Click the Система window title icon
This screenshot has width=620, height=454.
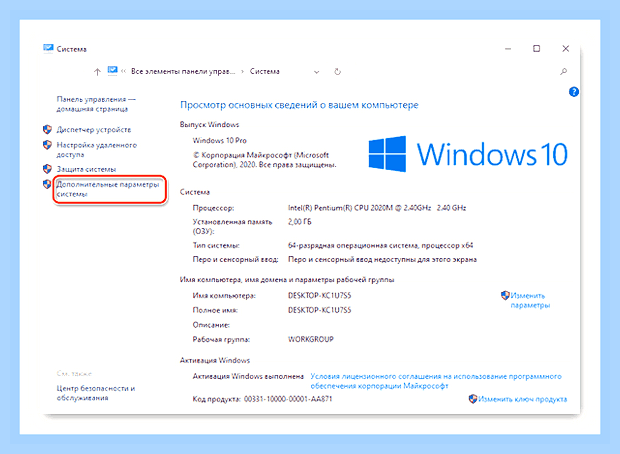[x=48, y=49]
